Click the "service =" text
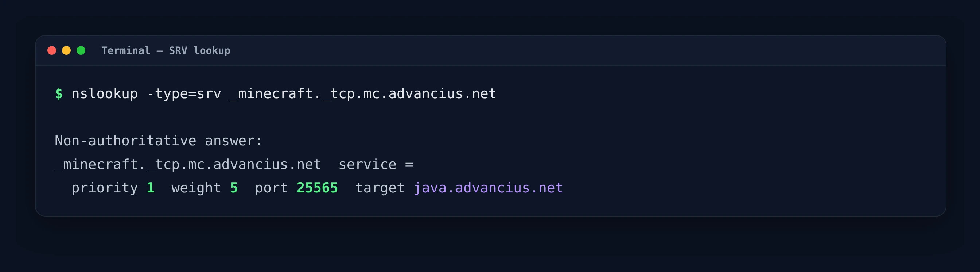Image resolution: width=980 pixels, height=272 pixels. [x=376, y=165]
